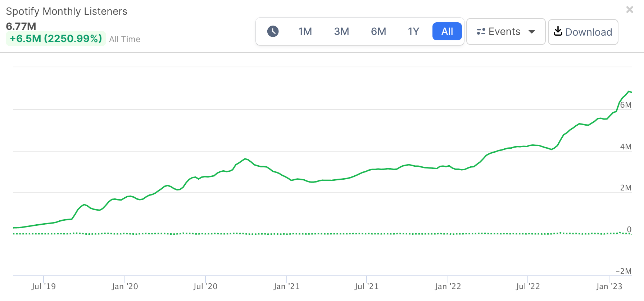Choose the 6M range button
The height and width of the screenshot is (301, 644).
tap(378, 32)
